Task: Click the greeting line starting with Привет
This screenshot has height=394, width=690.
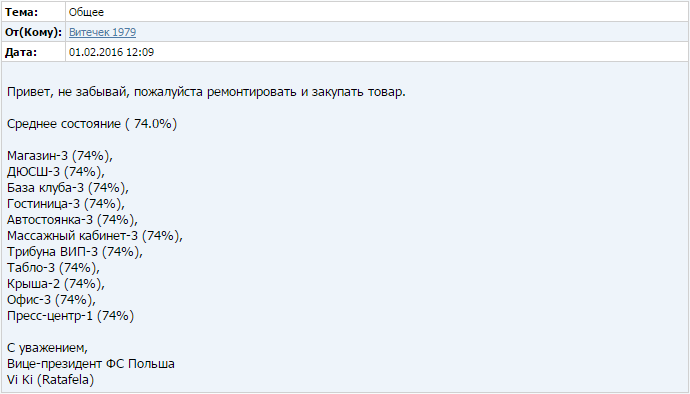Action: tap(206, 92)
